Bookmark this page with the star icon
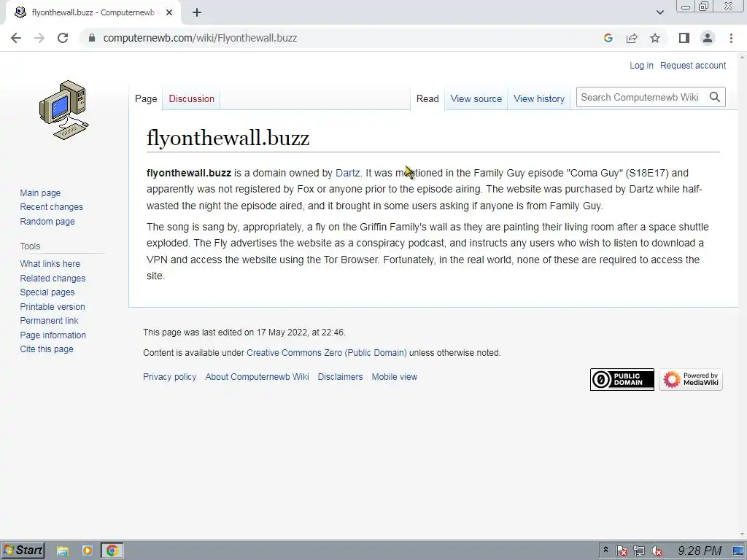 [x=655, y=38]
